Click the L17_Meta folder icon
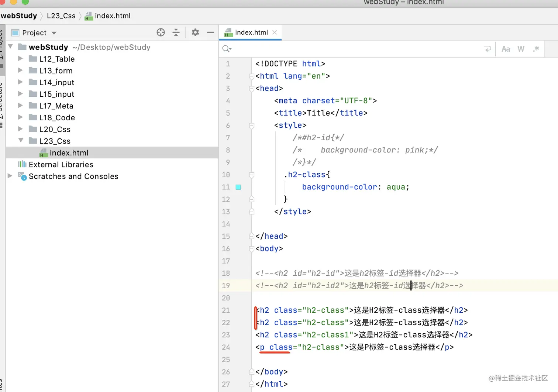 pyautogui.click(x=33, y=106)
